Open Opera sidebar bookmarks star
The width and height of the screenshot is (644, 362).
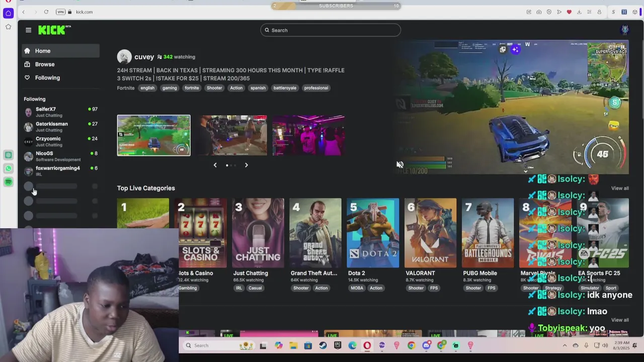pyautogui.click(x=8, y=27)
